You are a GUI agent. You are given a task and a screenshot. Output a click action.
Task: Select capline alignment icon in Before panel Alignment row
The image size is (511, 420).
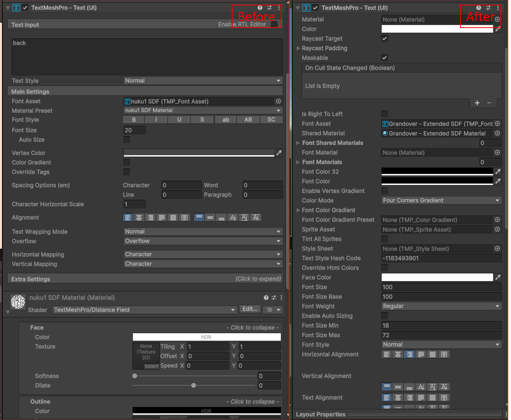click(255, 217)
